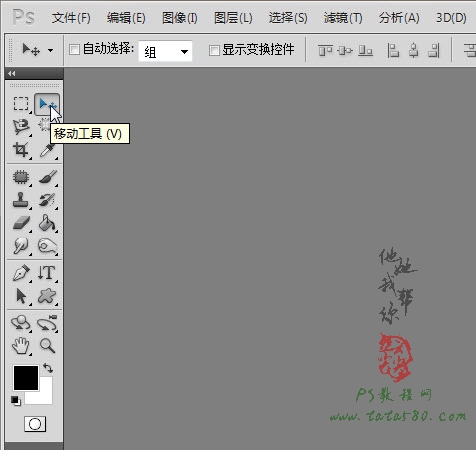The height and width of the screenshot is (450, 476).
Task: Select the Move tool in the toolbox
Action: (x=47, y=104)
